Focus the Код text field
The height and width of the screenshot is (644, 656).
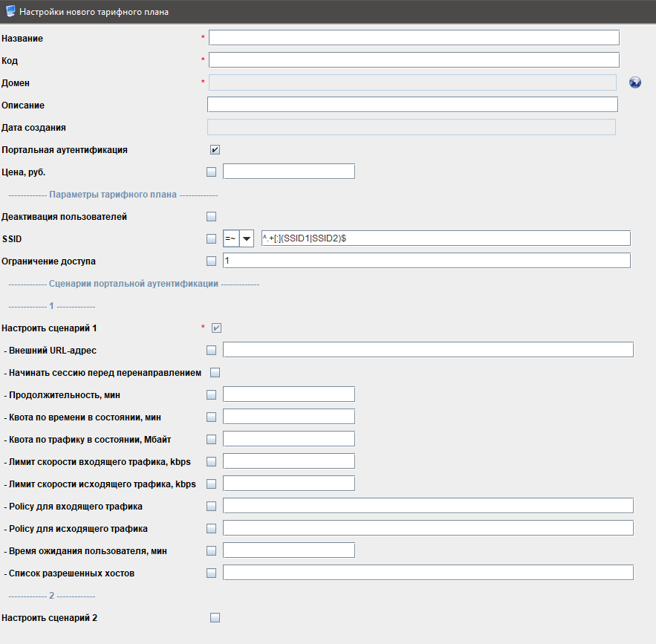coord(414,60)
